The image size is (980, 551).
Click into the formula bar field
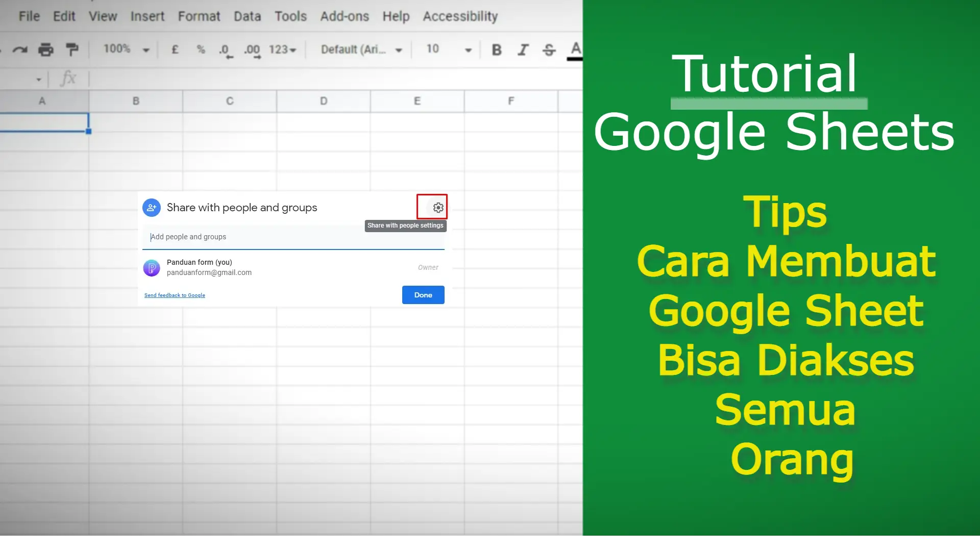click(x=336, y=79)
